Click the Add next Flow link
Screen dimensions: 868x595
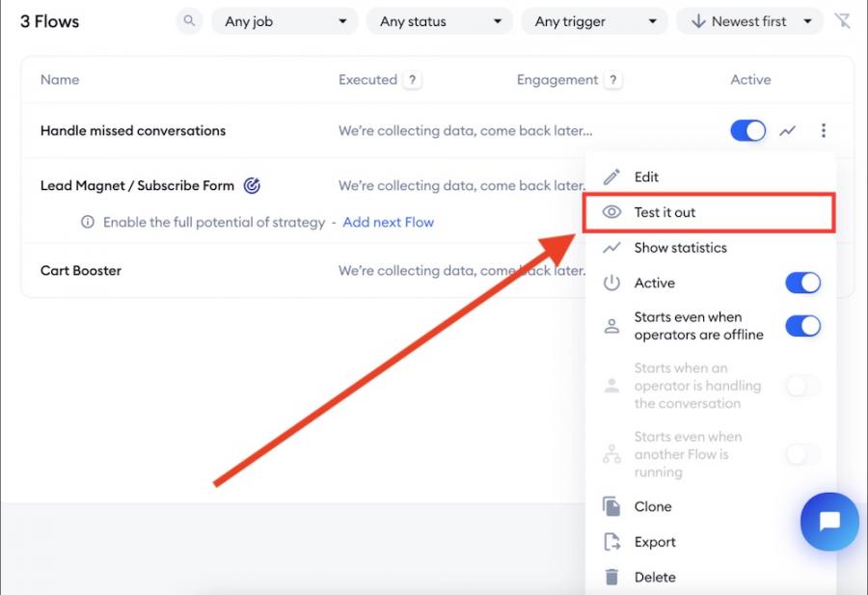pos(388,222)
